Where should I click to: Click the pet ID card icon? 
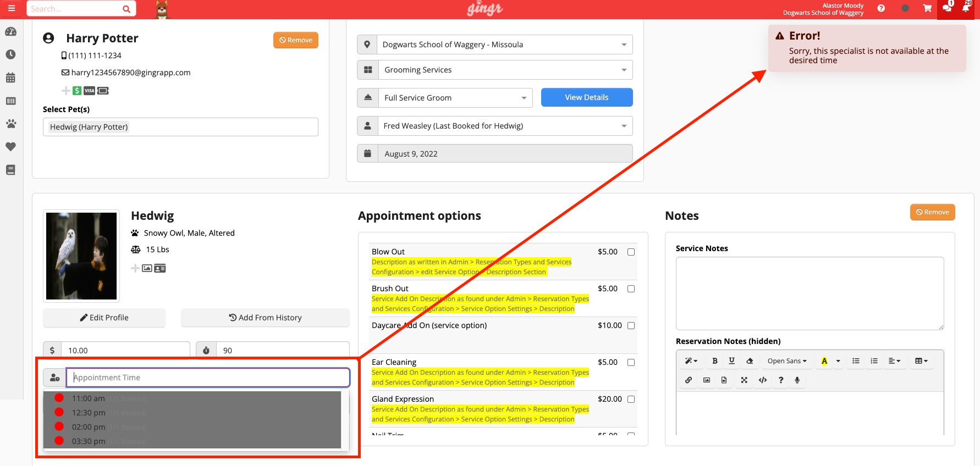tap(160, 268)
